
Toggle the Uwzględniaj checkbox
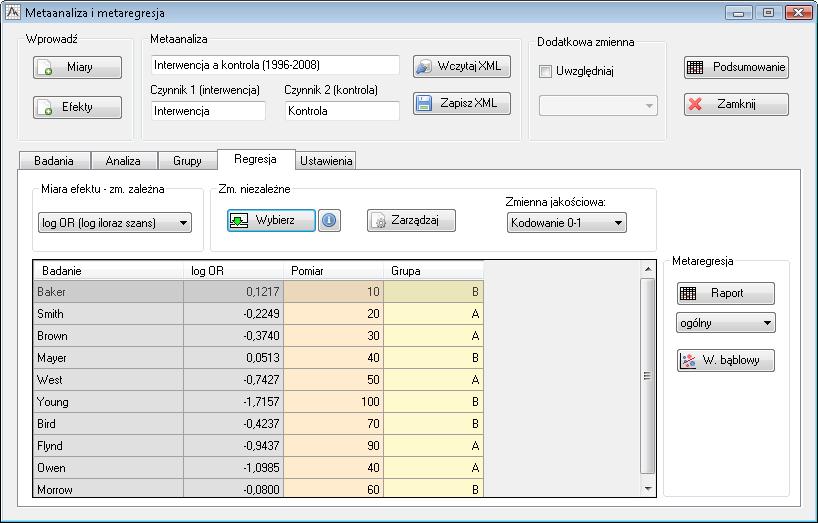point(545,71)
